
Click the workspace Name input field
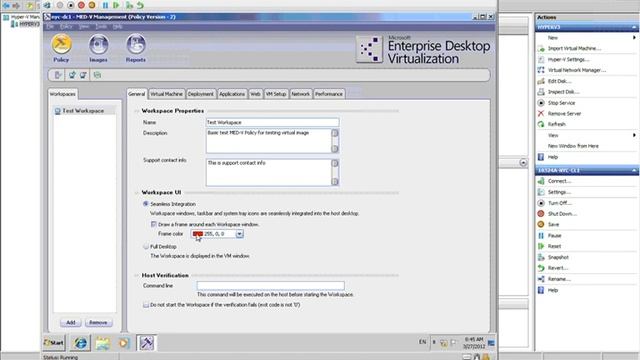point(272,122)
